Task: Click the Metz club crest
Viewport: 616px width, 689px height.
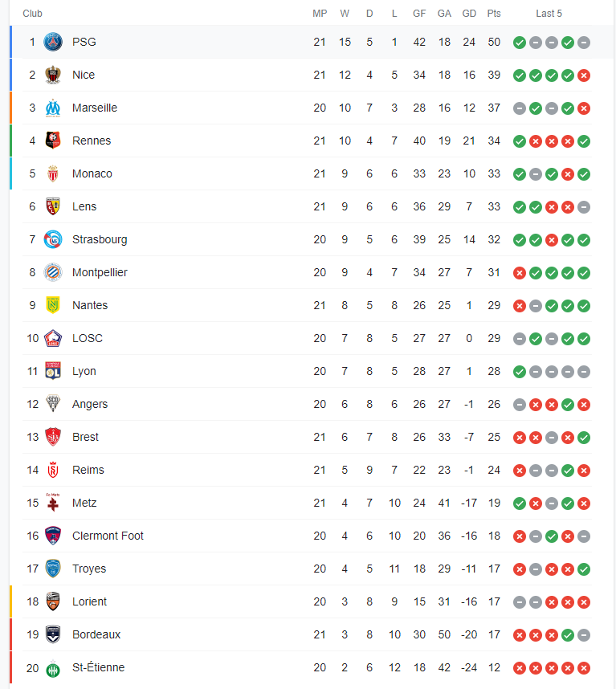Action: pyautogui.click(x=51, y=503)
